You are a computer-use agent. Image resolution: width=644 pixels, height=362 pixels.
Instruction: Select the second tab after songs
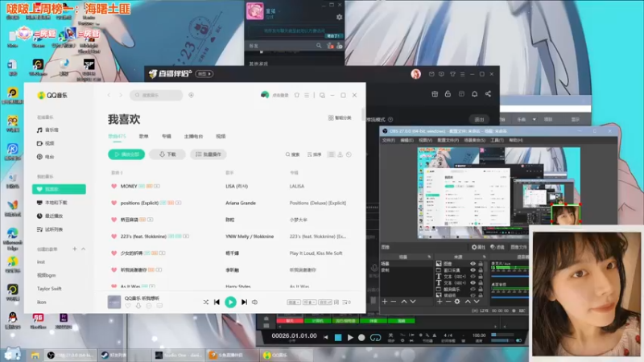click(144, 136)
